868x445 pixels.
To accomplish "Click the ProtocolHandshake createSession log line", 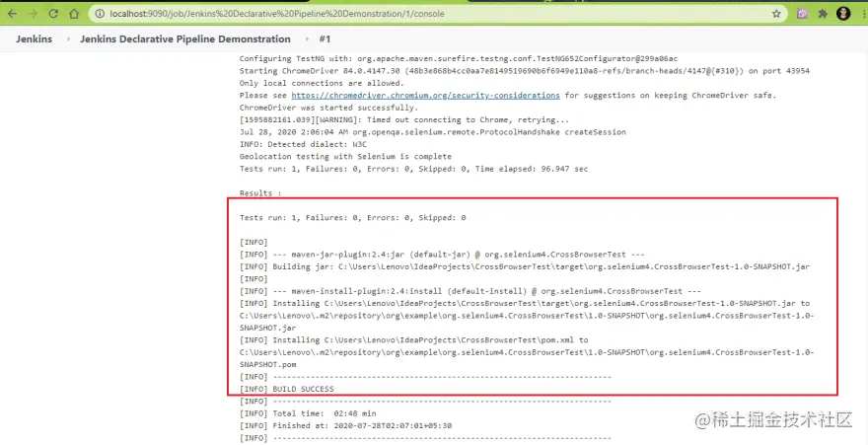I will (433, 132).
